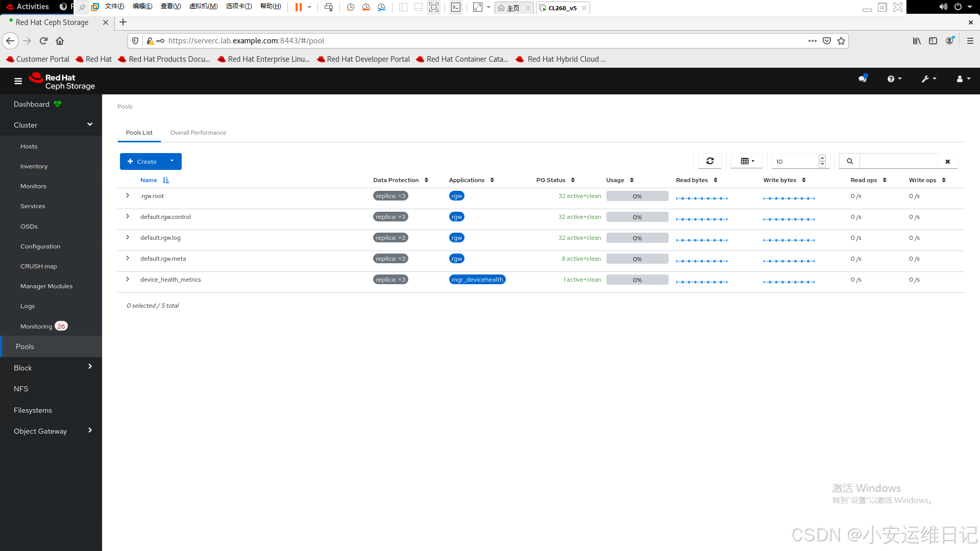Viewport: 980px width, 551px height.
Task: Open the 文件(F) menu
Action: [x=114, y=7]
